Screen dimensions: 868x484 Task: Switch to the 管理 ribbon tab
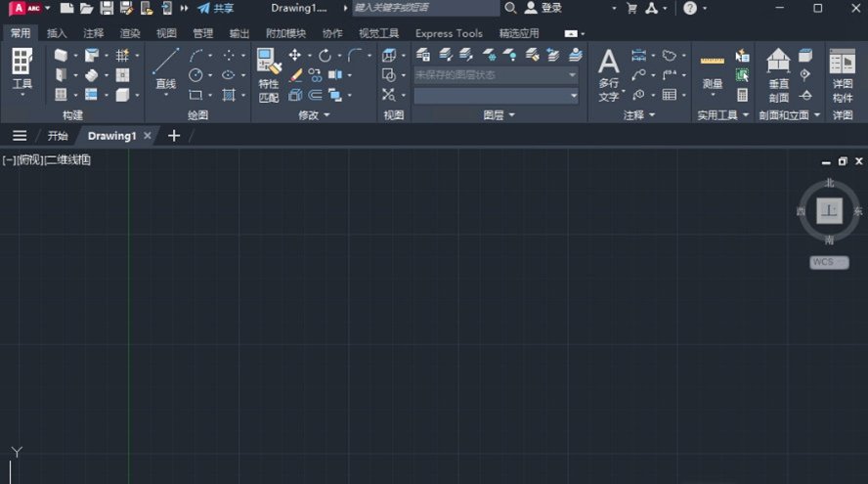click(x=202, y=33)
